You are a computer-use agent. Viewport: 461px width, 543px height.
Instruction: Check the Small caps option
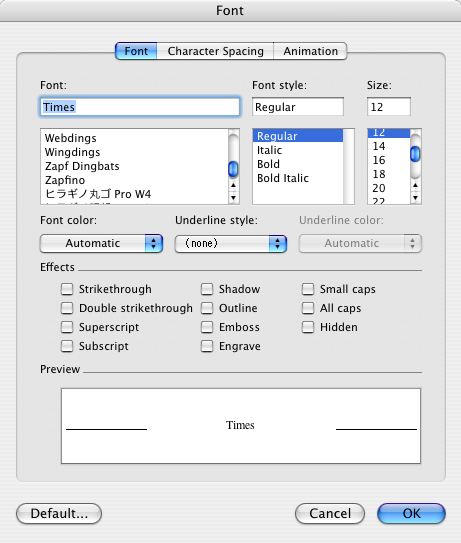pos(308,289)
